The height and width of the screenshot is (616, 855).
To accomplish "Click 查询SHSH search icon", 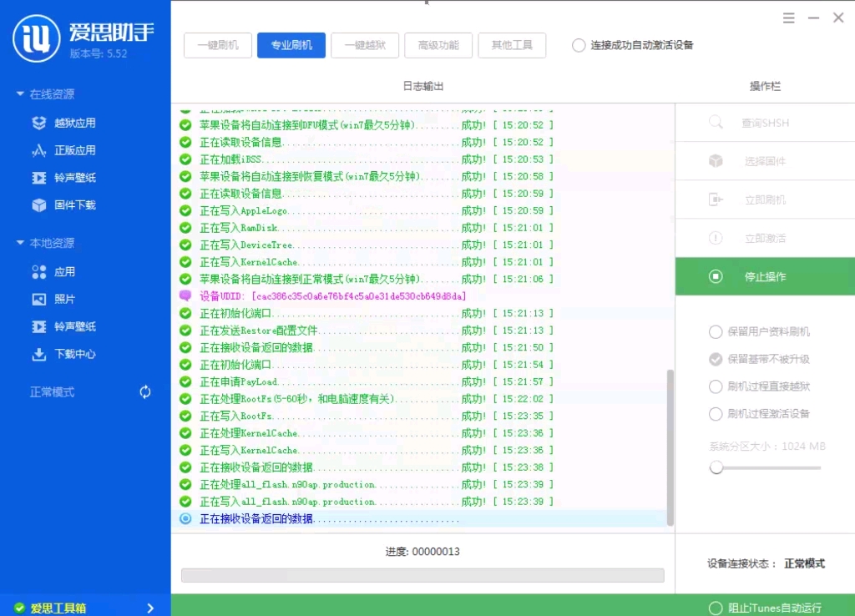I will (716, 122).
